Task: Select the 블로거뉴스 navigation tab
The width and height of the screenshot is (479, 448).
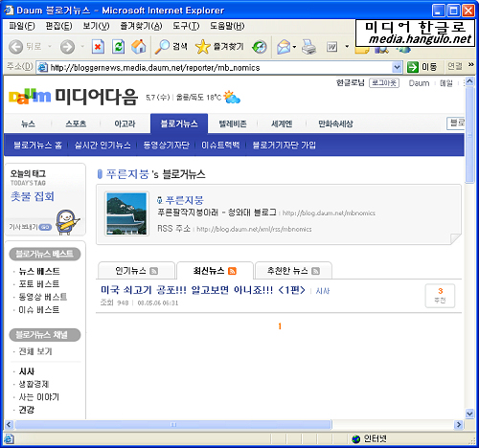Action: tap(179, 123)
